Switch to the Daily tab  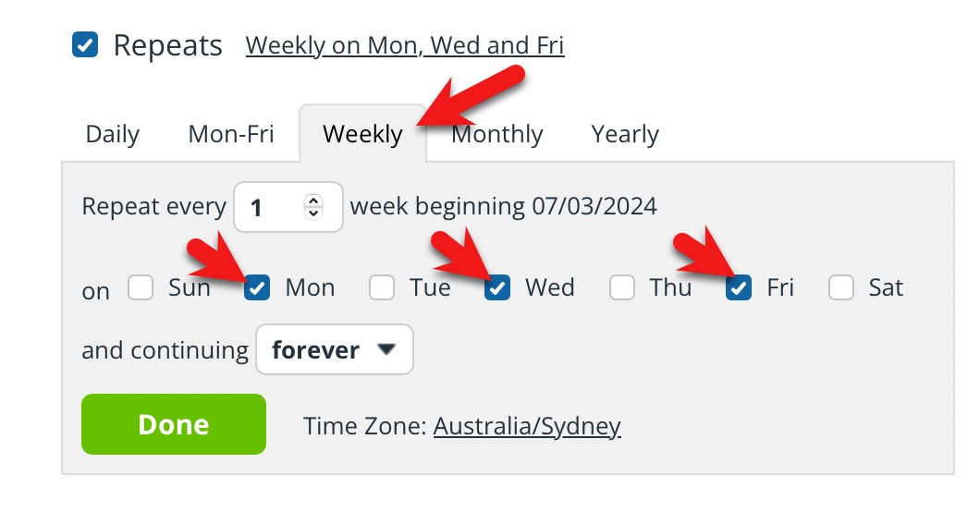(113, 134)
